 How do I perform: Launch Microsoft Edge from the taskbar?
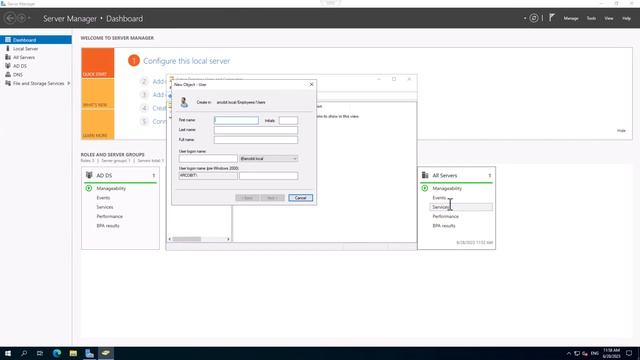click(57, 353)
